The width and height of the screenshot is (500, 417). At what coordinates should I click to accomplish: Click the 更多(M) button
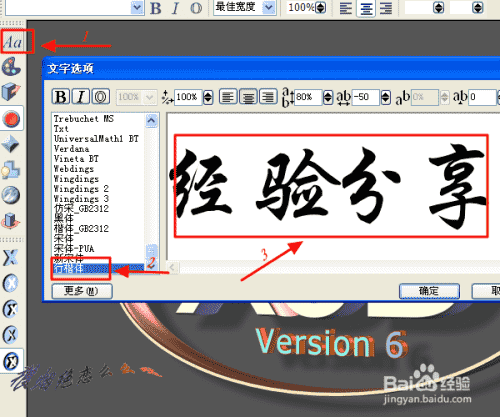[x=82, y=291]
